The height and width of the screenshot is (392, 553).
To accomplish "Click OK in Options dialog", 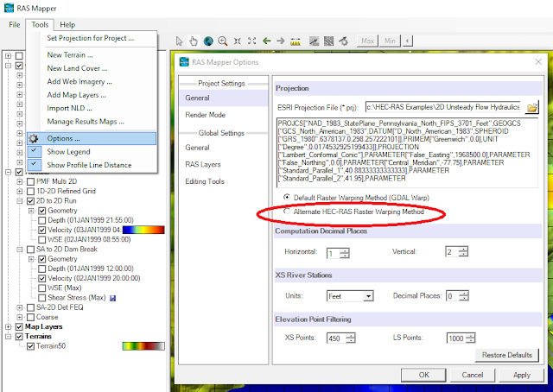I will point(423,375).
